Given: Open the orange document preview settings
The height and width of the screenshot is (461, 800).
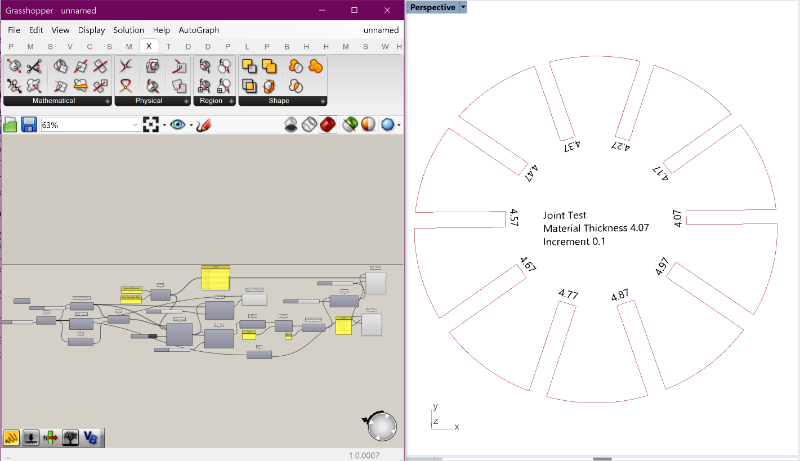Looking at the screenshot, I should (368, 124).
